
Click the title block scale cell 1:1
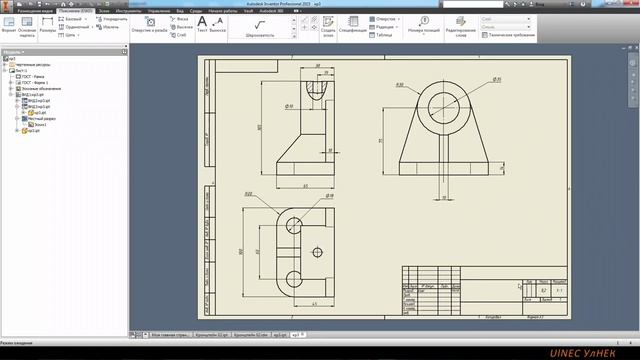click(x=560, y=291)
